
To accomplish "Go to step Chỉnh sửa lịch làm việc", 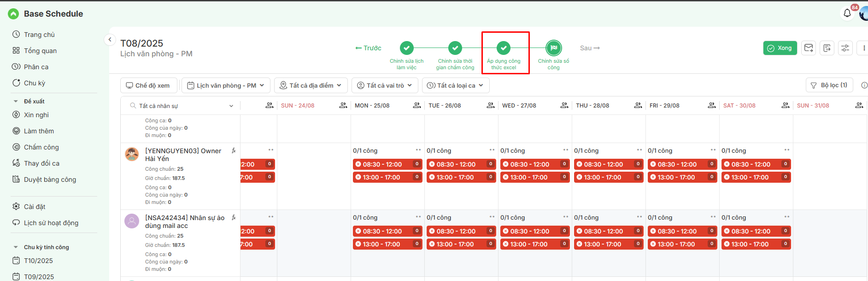I will point(406,55).
